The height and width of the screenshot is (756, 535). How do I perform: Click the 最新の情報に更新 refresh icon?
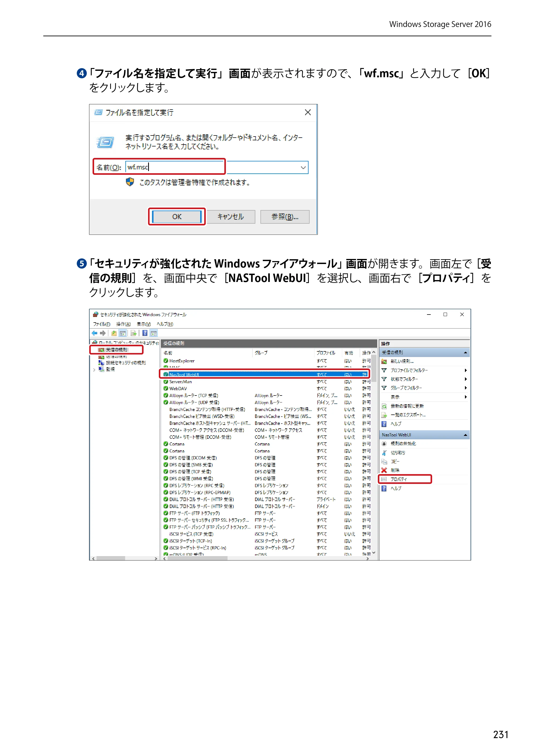[x=384, y=406]
